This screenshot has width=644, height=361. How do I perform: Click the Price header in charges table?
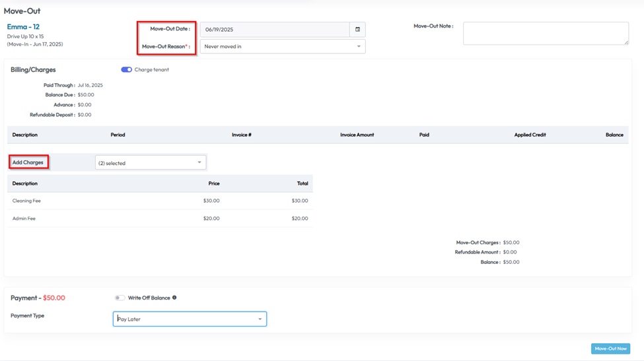tap(213, 183)
